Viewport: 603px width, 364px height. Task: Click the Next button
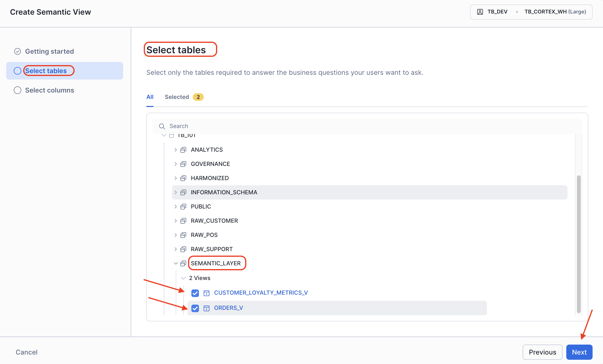click(579, 352)
